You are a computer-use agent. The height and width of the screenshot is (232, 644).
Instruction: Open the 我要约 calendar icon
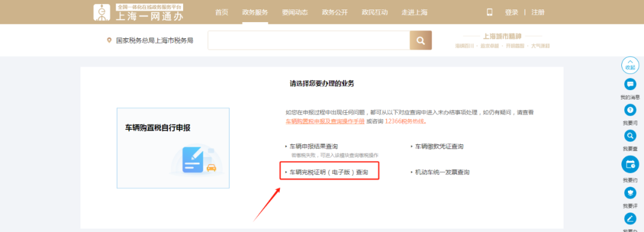630,165
